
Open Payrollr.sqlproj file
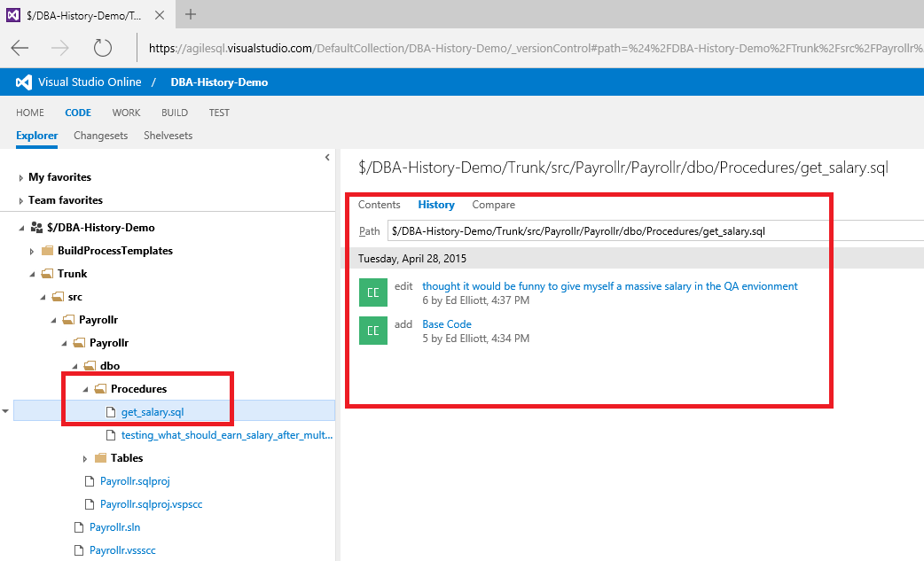pyautogui.click(x=135, y=481)
